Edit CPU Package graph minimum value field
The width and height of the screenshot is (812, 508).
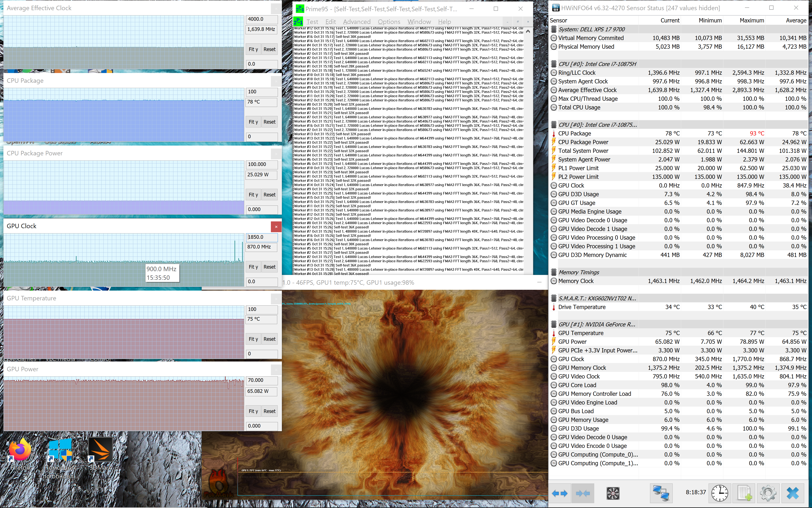click(262, 137)
